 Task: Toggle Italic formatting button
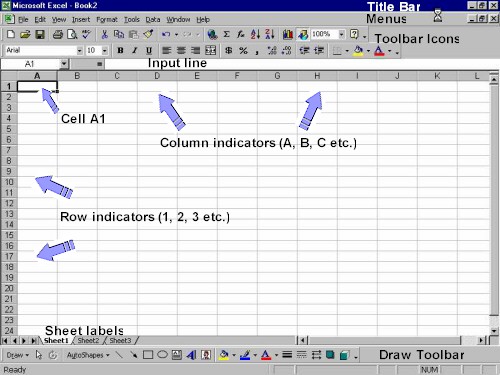135,51
